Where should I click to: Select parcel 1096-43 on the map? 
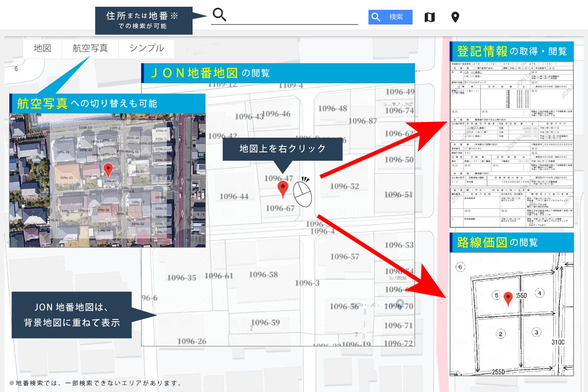249,116
